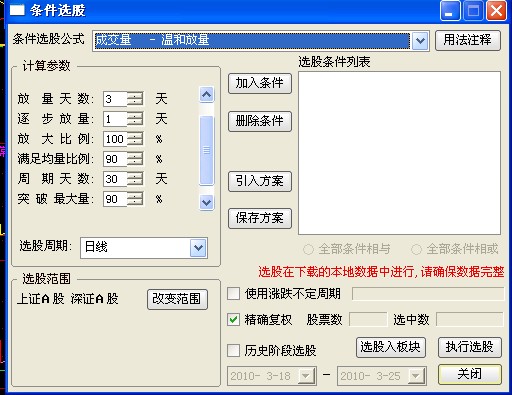
Task: Click the 逐步放量 input field
Action: [x=115, y=119]
